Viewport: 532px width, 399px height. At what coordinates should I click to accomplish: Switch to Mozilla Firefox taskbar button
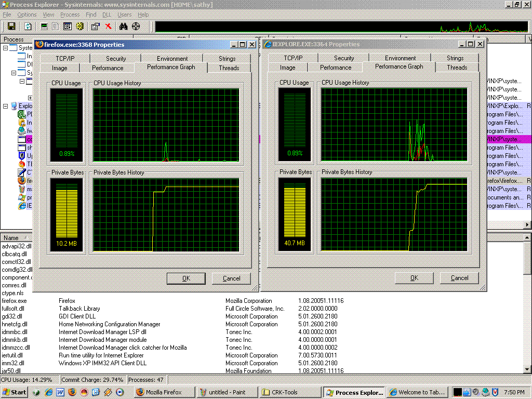coord(164,392)
